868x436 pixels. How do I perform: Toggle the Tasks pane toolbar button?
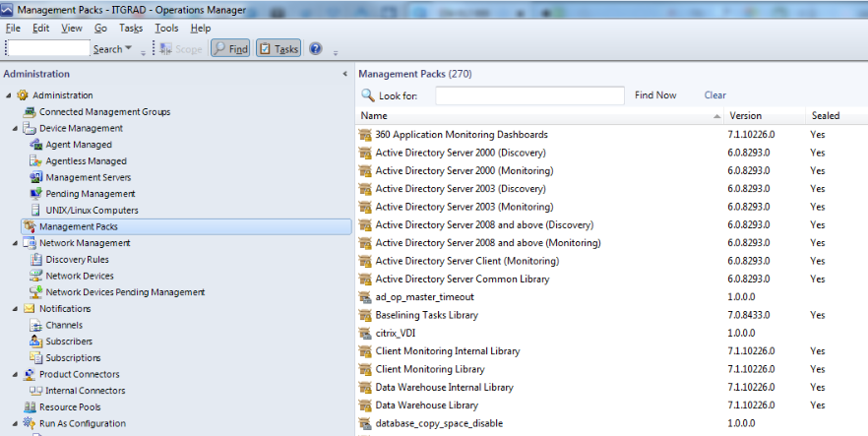[x=279, y=48]
